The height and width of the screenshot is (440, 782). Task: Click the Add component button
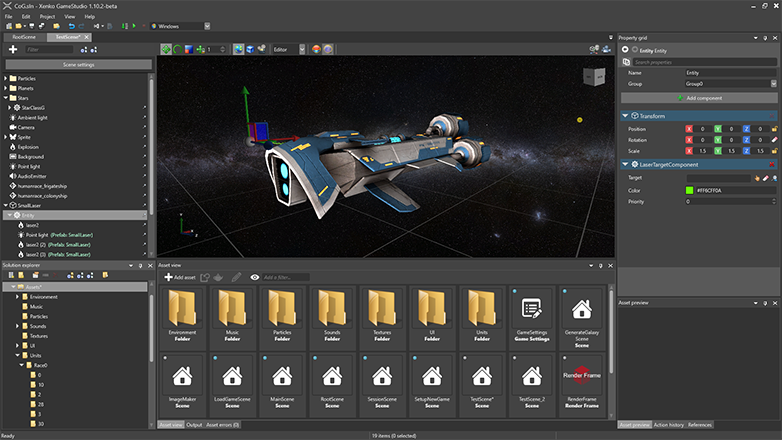(x=698, y=98)
